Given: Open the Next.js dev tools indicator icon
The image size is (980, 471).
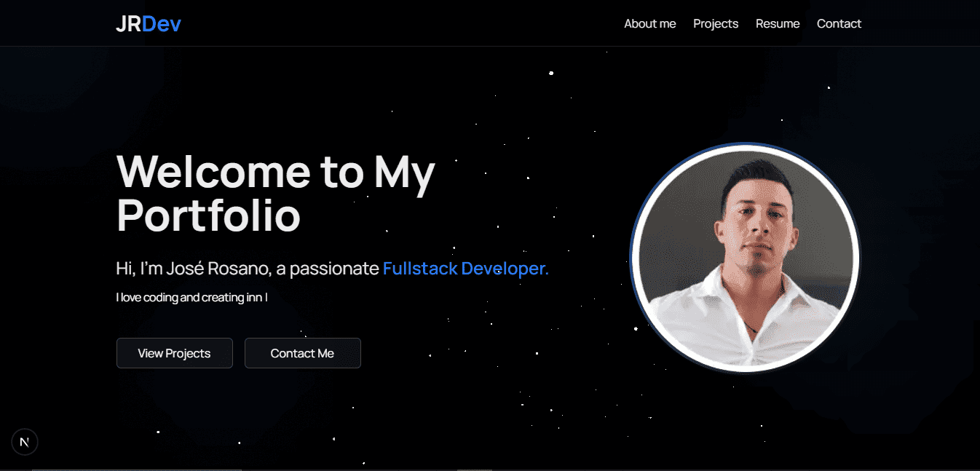Looking at the screenshot, I should pyautogui.click(x=25, y=442).
